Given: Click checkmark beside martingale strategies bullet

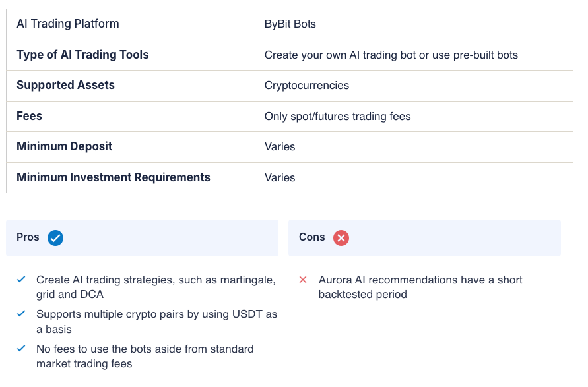Looking at the screenshot, I should coord(21,280).
